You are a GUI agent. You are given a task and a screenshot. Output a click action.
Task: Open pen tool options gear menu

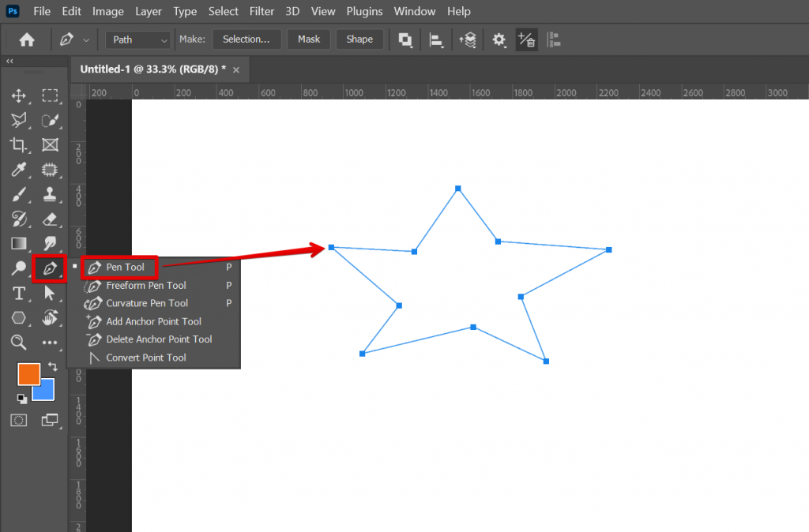500,39
